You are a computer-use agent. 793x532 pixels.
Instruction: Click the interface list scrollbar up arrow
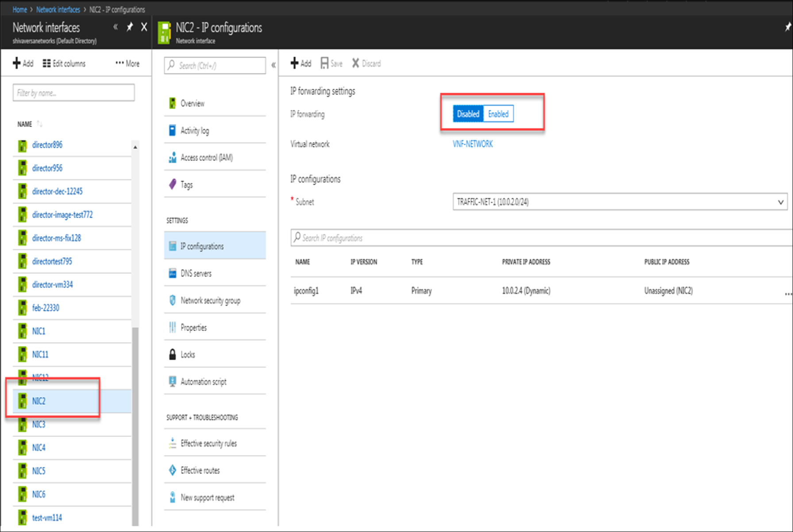pos(135,147)
